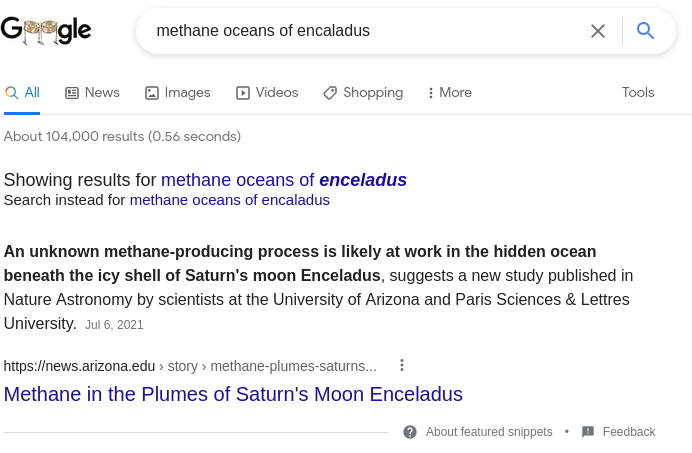Open the Tools options
This screenshot has height=453, width=692.
coord(638,93)
